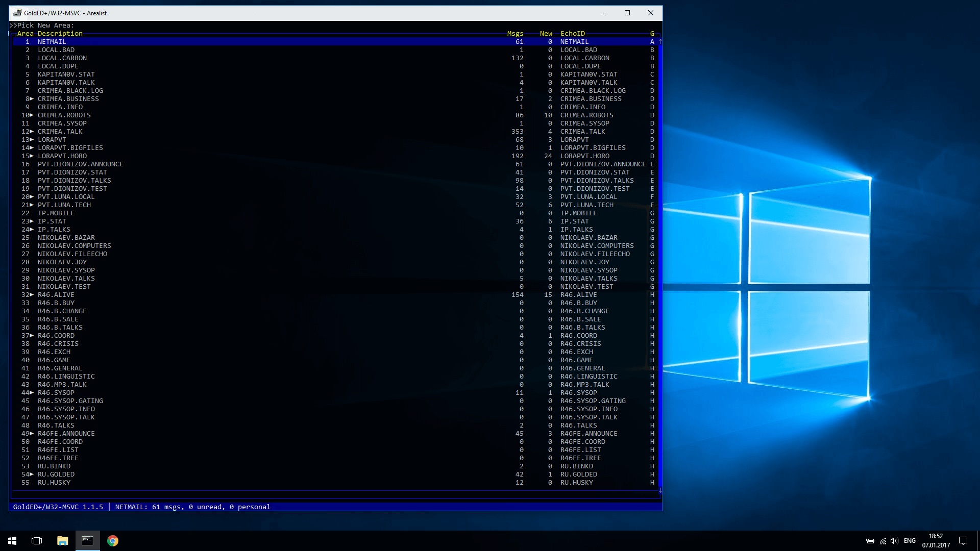Select the PVT.LUNA.TECH area

coord(335,205)
